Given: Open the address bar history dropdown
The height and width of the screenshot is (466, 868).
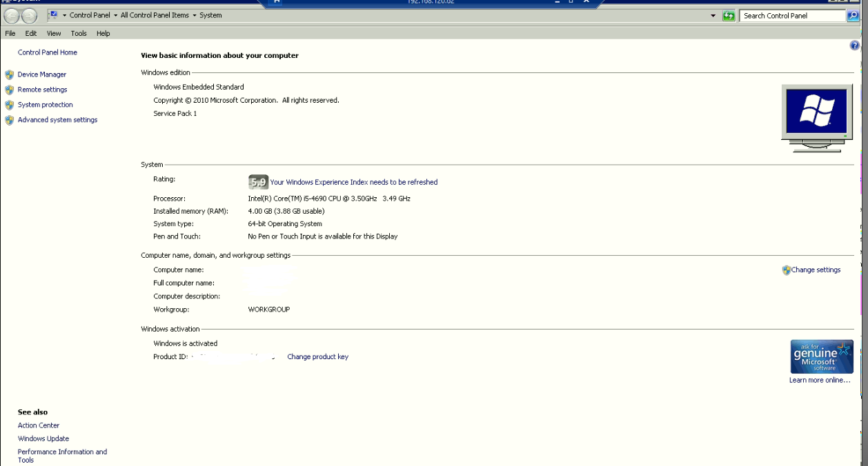Looking at the screenshot, I should coord(713,15).
